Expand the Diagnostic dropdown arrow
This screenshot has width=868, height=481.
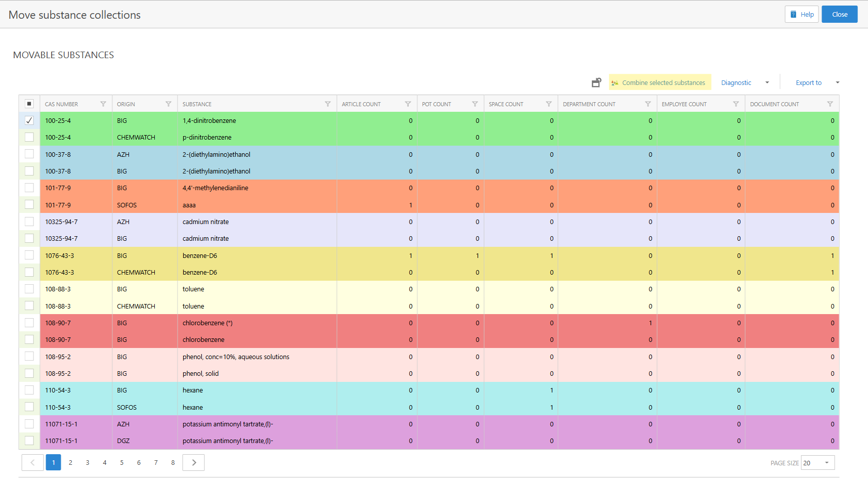767,82
